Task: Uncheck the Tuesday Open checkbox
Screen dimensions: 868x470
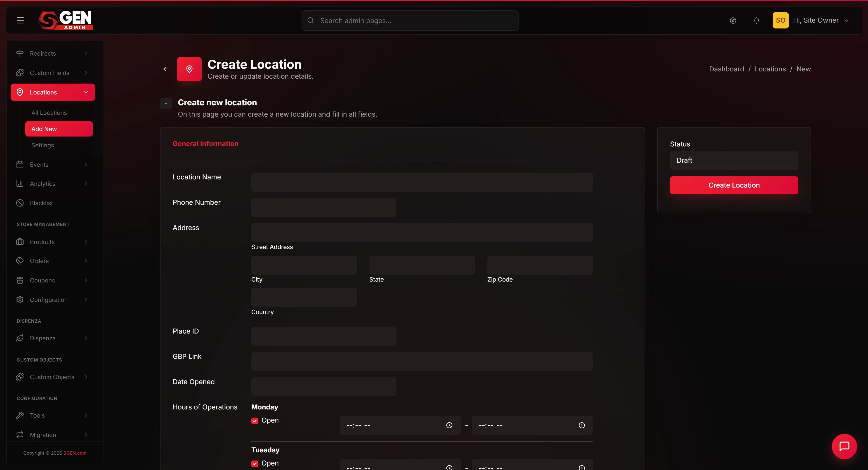Action: point(255,464)
